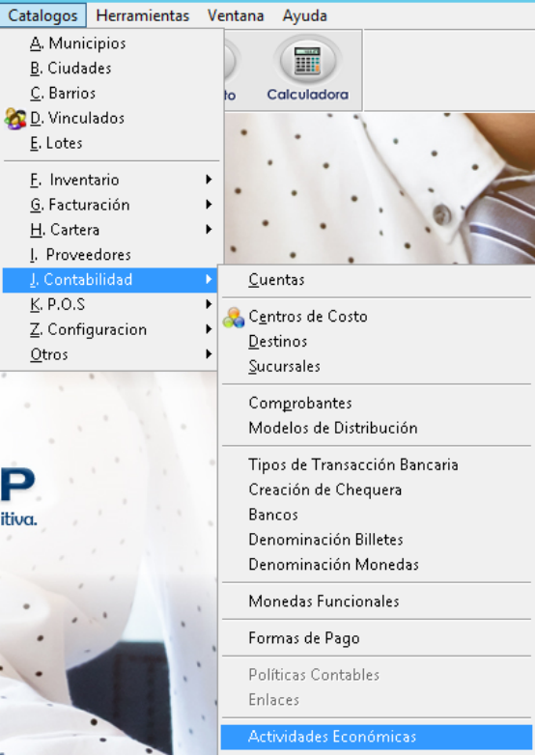The image size is (535, 756).
Task: Expand the P.O.S submenu arrow
Action: tap(209, 304)
